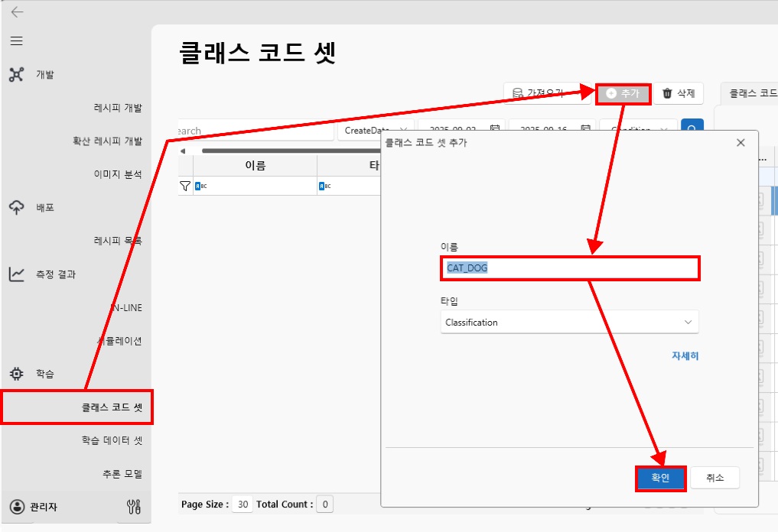The height and width of the screenshot is (532, 778).
Task: Click the back arrow icon
Action: point(17,12)
